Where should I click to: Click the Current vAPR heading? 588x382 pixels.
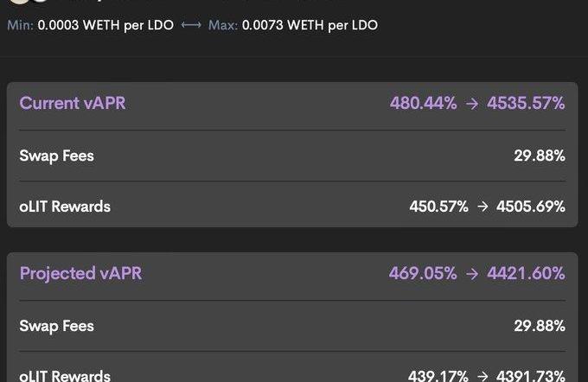73,104
